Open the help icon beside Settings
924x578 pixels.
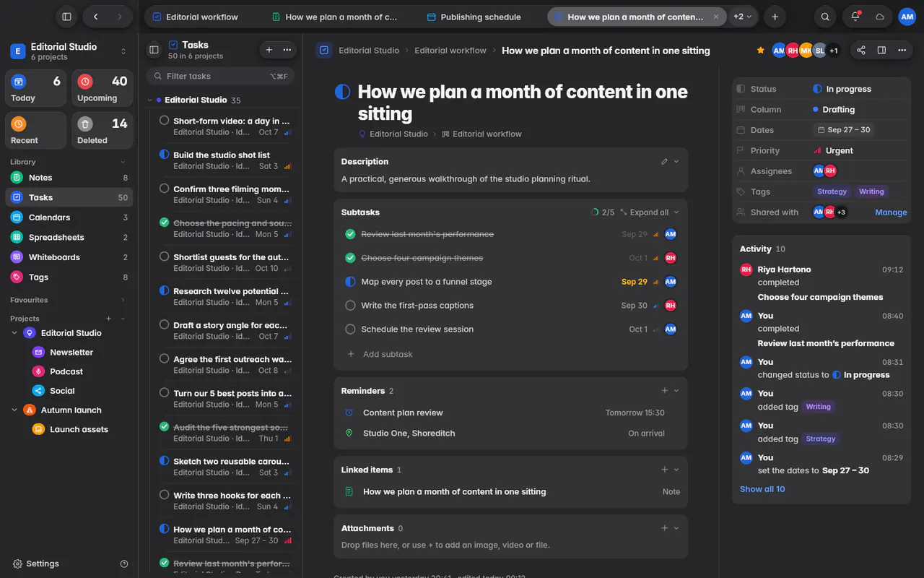[x=124, y=564]
